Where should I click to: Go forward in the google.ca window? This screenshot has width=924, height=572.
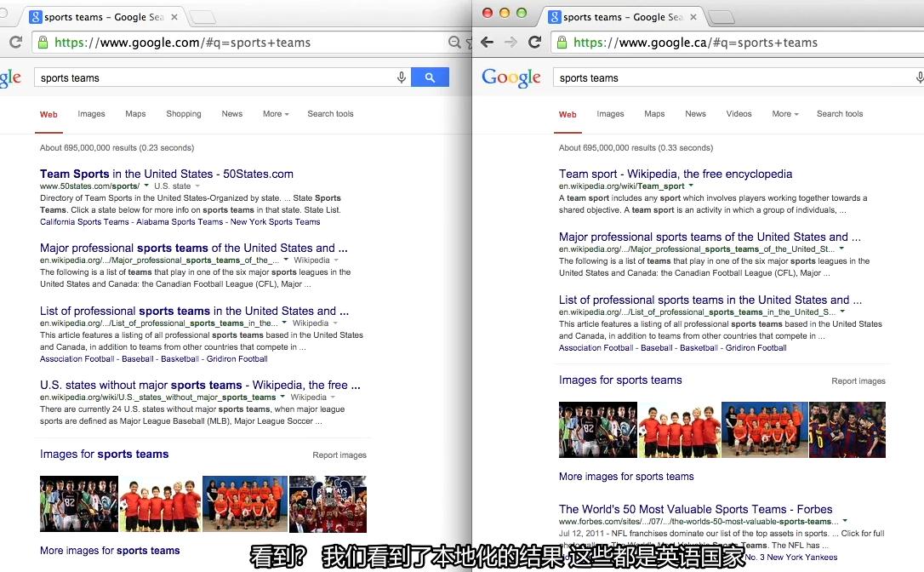point(510,42)
